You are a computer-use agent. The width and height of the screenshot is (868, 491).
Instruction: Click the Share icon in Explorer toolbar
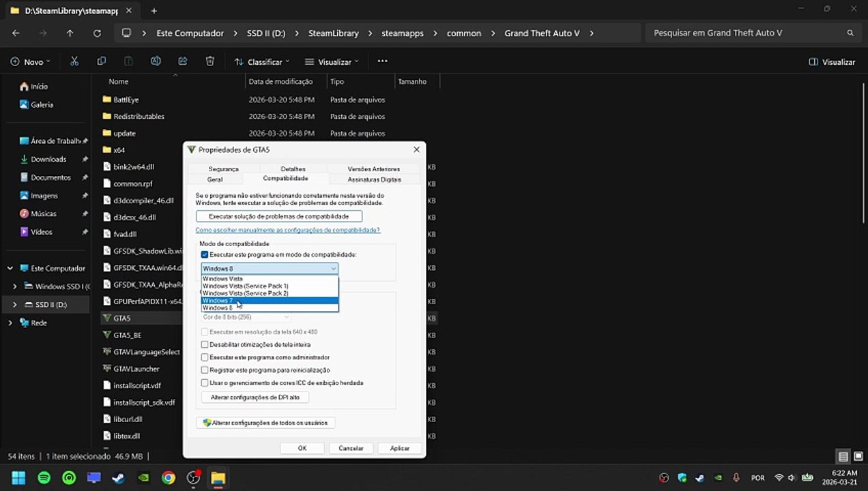183,61
